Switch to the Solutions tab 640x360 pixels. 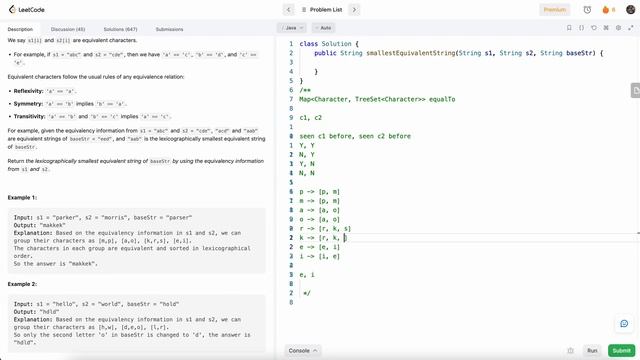coord(120,29)
